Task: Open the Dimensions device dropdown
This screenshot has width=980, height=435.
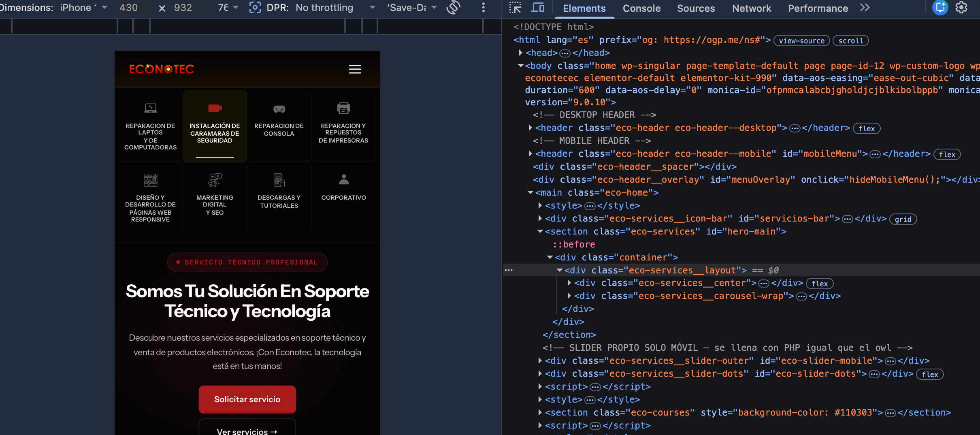Action: 84,8
